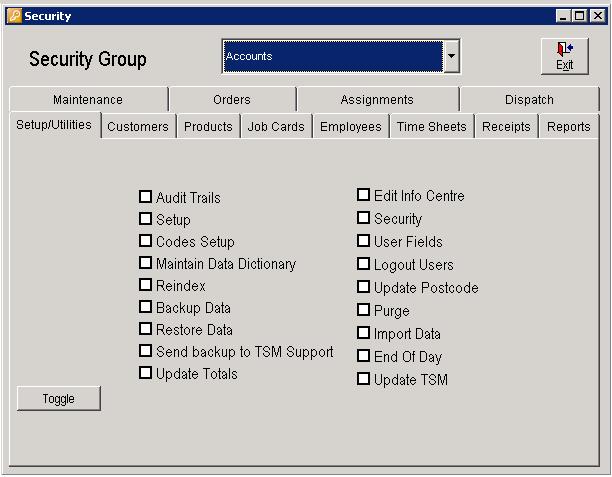
Task: Toggle the Maintain Data Dictionary checkbox
Action: coord(146,263)
